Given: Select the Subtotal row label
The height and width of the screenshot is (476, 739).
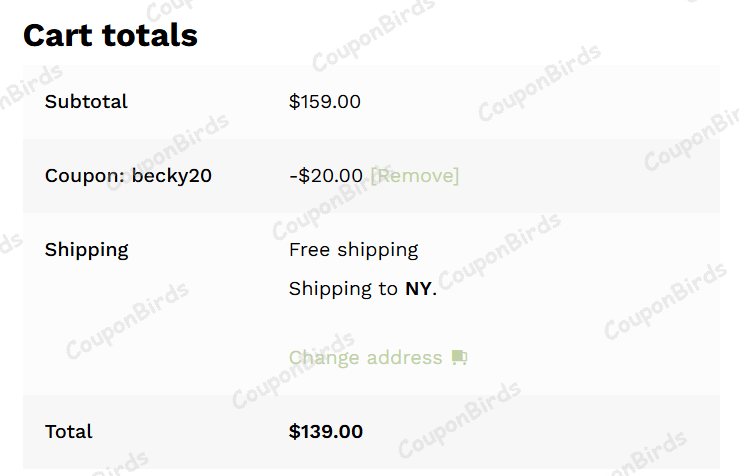Looking at the screenshot, I should coord(86,102).
